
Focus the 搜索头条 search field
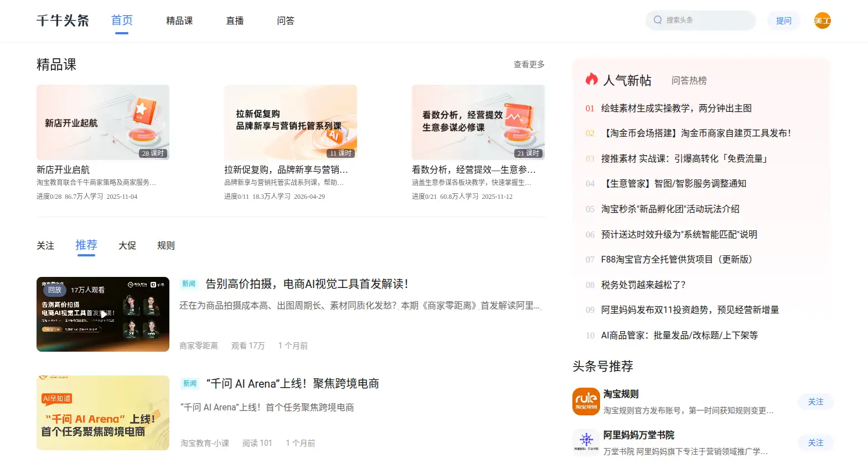[701, 20]
